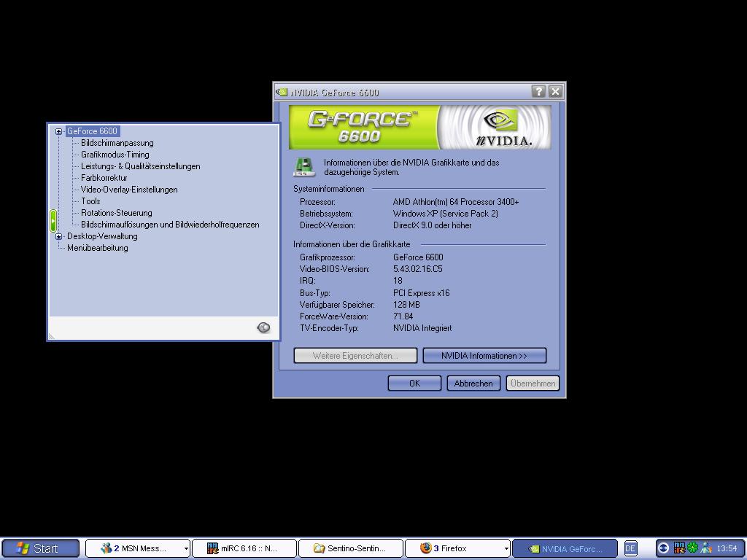The height and width of the screenshot is (560, 747).
Task: Click the round pin icon in tree panel
Action: pyautogui.click(x=263, y=327)
